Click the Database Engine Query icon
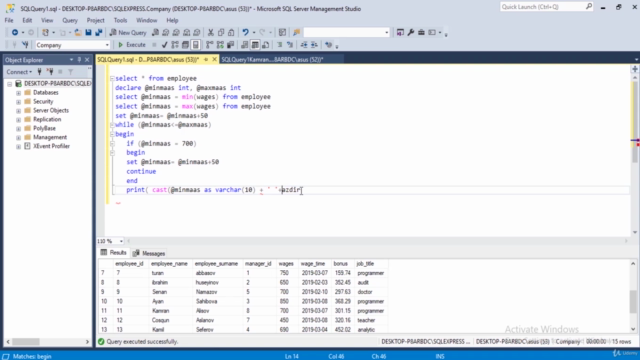 (x=156, y=32)
